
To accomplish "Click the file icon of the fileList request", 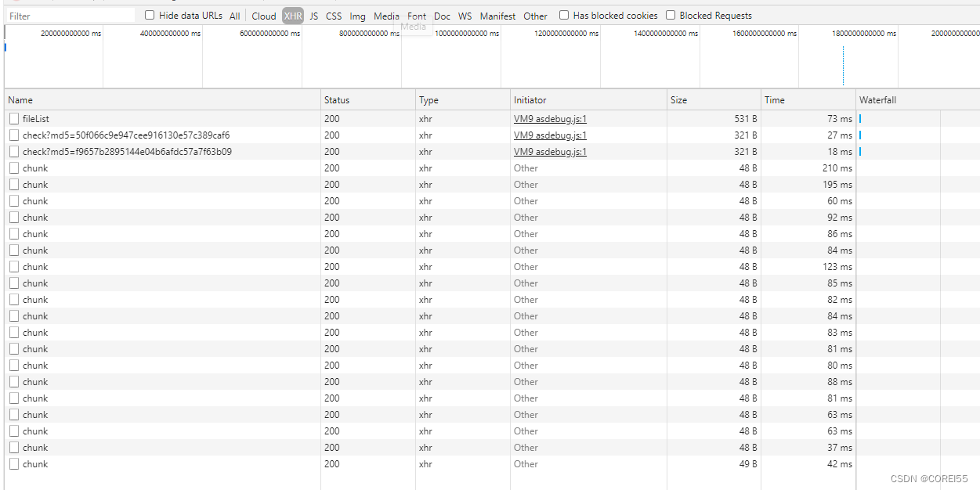I will pyautogui.click(x=14, y=119).
